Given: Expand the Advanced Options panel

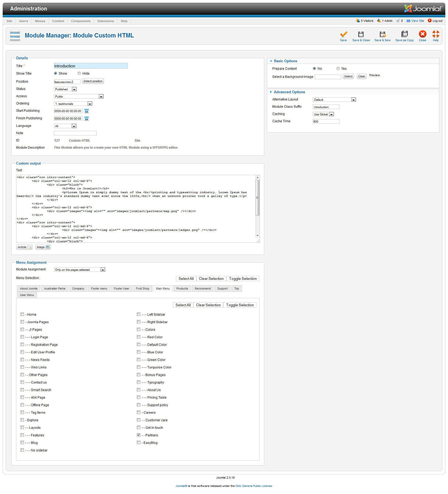Looking at the screenshot, I should pos(289,92).
